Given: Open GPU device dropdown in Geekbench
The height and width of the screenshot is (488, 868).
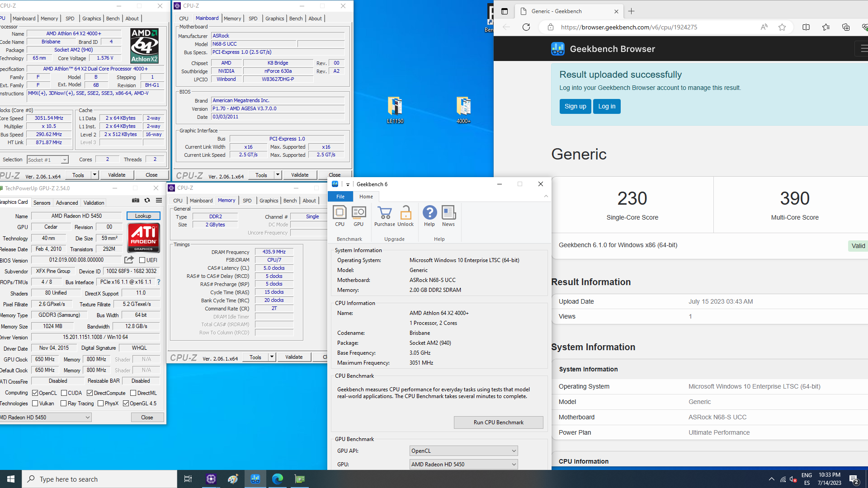Looking at the screenshot, I should pos(463,465).
